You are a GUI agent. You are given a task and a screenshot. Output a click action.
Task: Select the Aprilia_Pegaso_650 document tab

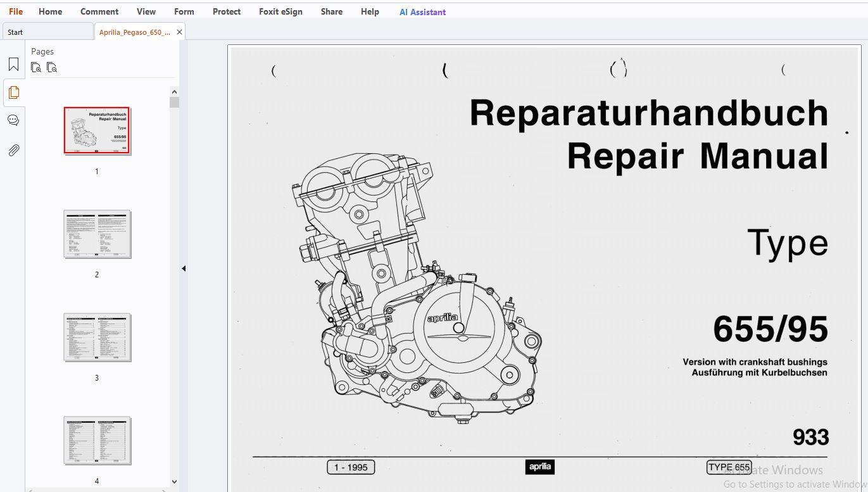point(135,32)
